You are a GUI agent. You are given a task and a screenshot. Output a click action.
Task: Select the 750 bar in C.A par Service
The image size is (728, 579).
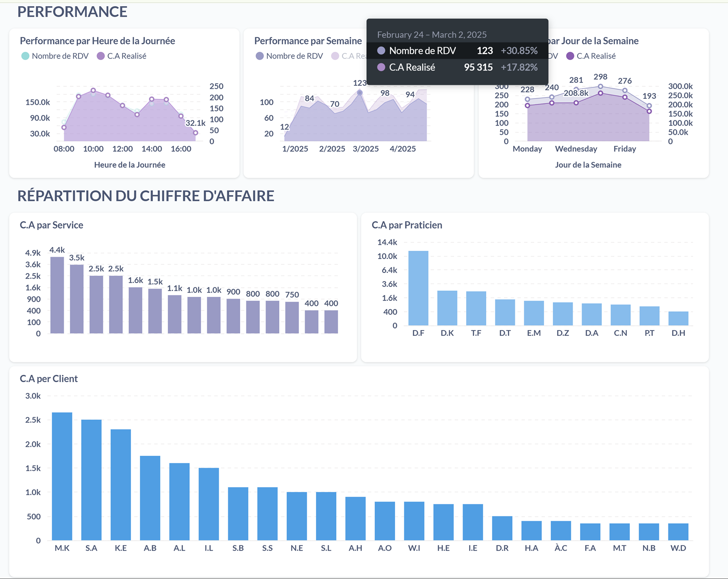pyautogui.click(x=292, y=317)
